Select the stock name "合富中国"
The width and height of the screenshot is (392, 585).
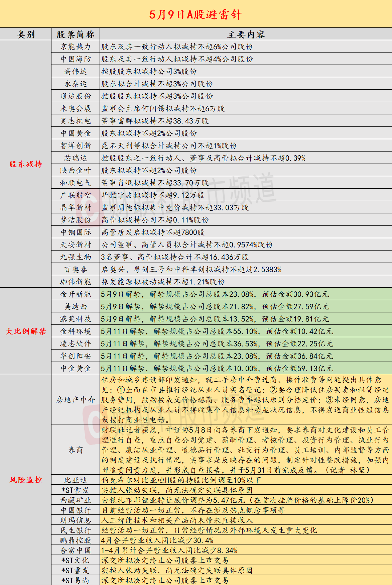point(76,550)
